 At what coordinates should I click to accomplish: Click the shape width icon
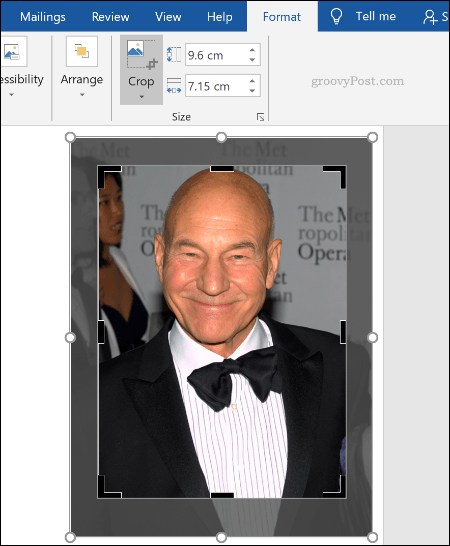(x=174, y=86)
